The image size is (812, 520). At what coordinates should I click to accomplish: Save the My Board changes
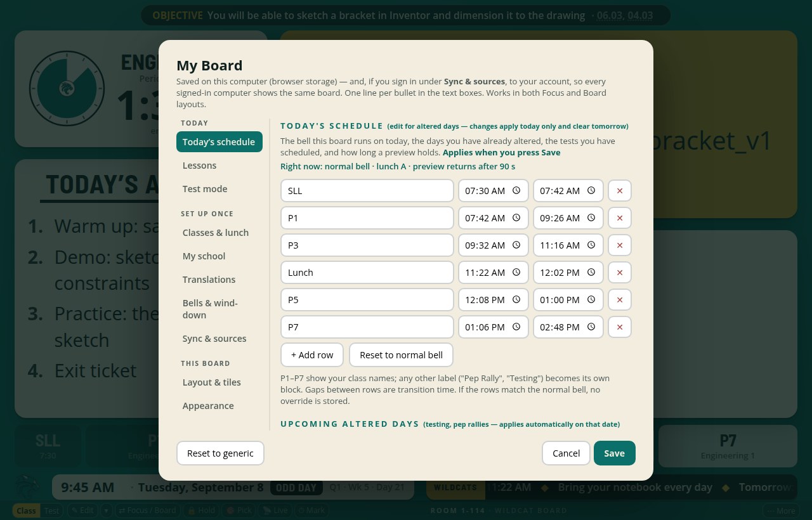pos(614,453)
